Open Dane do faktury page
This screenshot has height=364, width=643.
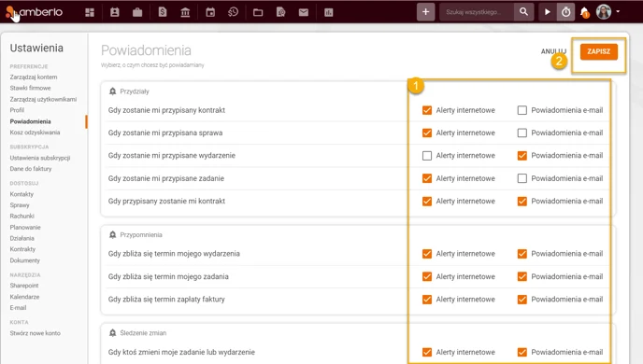[31, 169]
